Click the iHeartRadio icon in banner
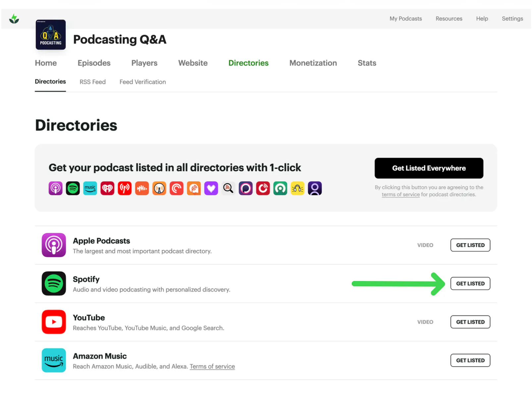This screenshot has height=395, width=532. (x=107, y=188)
